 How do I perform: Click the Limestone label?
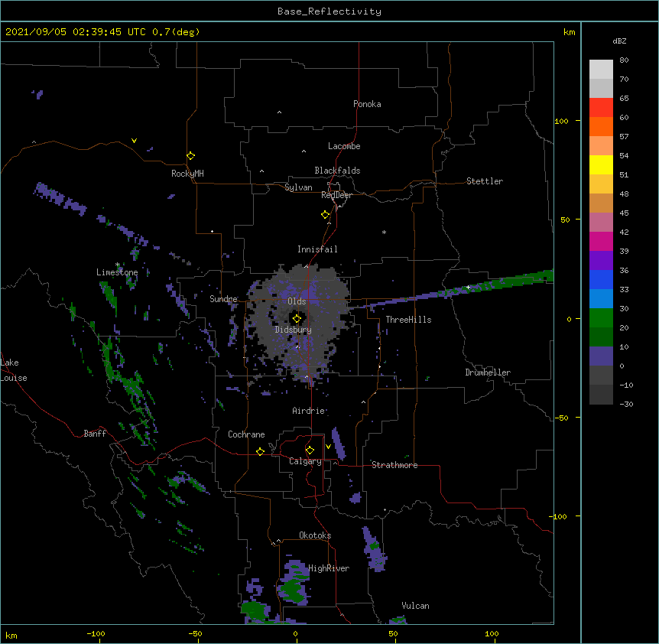point(117,272)
